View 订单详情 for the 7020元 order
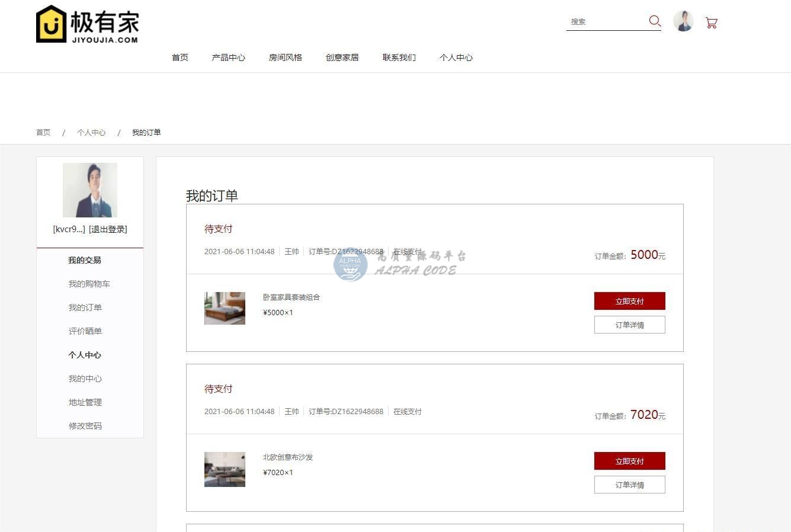 (x=629, y=485)
